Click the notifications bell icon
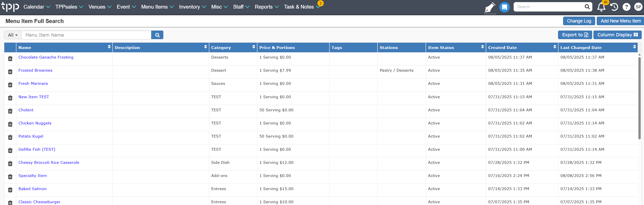 tap(601, 7)
